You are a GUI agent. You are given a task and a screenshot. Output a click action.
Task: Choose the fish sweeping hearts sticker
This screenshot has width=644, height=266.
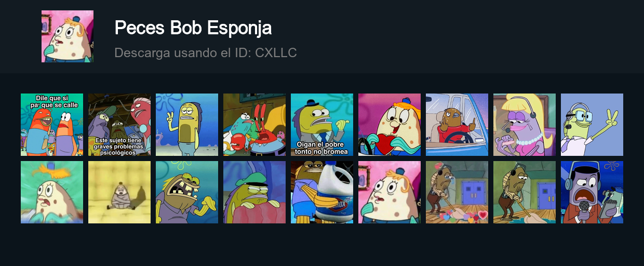[457, 192]
